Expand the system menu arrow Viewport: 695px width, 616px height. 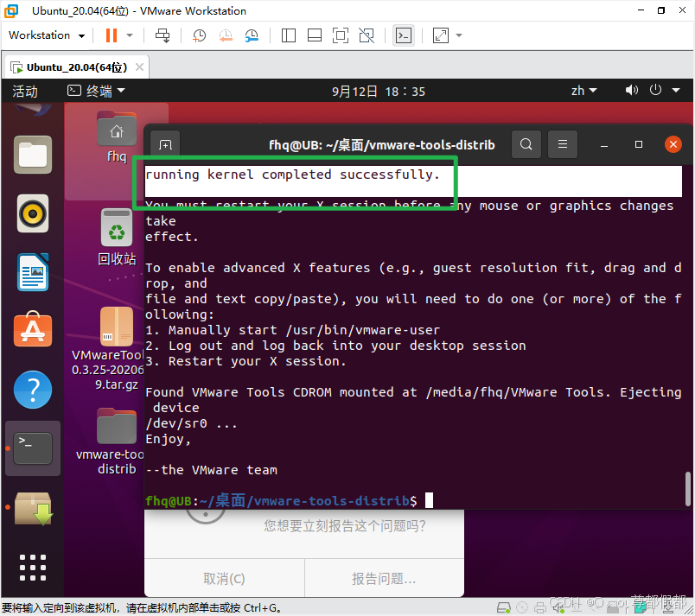click(676, 91)
